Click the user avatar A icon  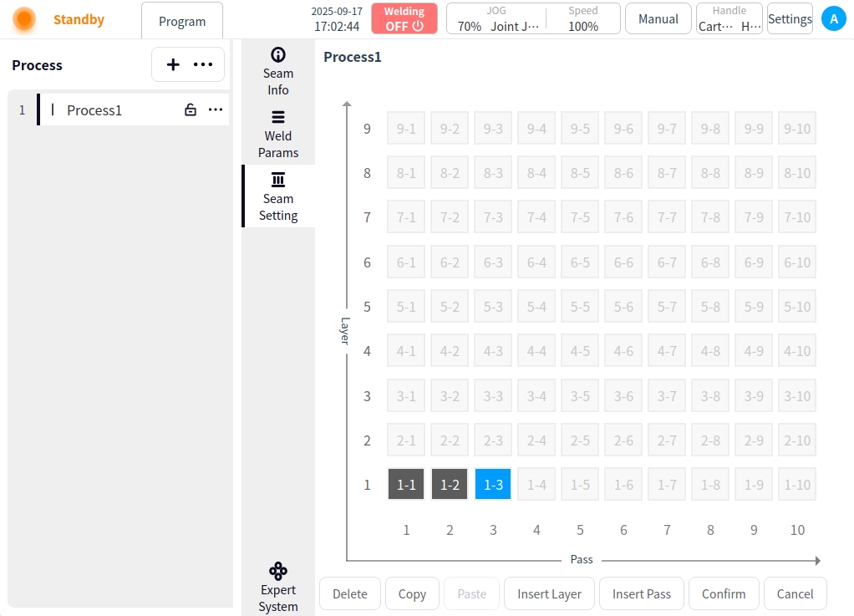click(833, 18)
